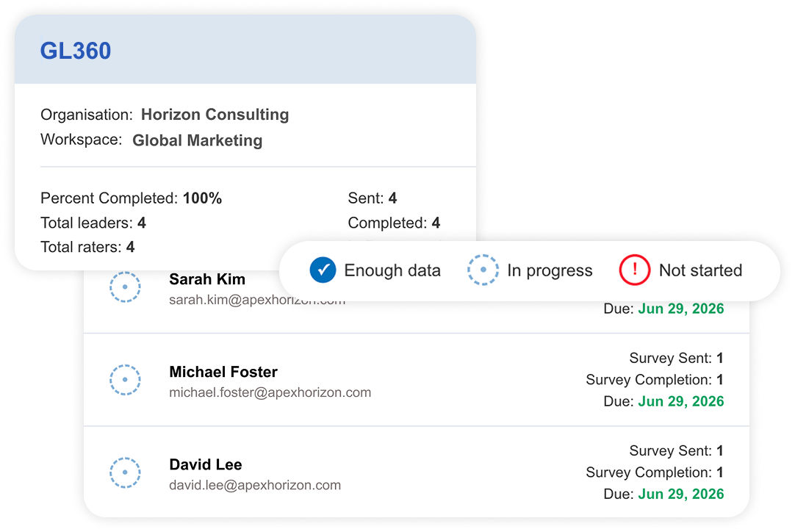The height and width of the screenshot is (532, 795).
Task: Click the in-progress status icon beside Sarah Kim
Action: (125, 287)
